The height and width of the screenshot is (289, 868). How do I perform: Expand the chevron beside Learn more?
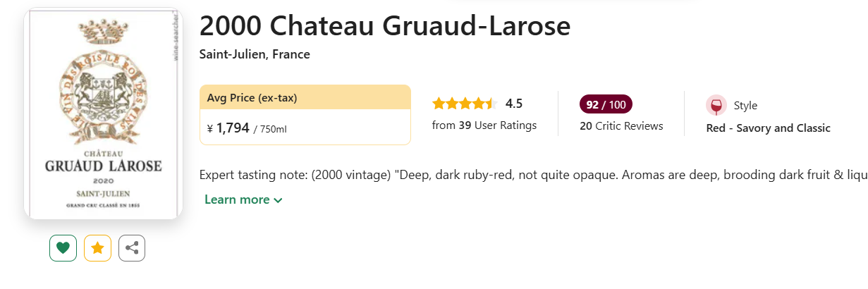(x=278, y=200)
